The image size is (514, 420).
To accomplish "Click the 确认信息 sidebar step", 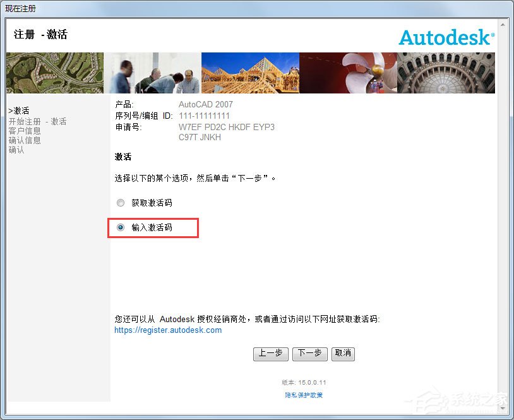I will coord(25,141).
